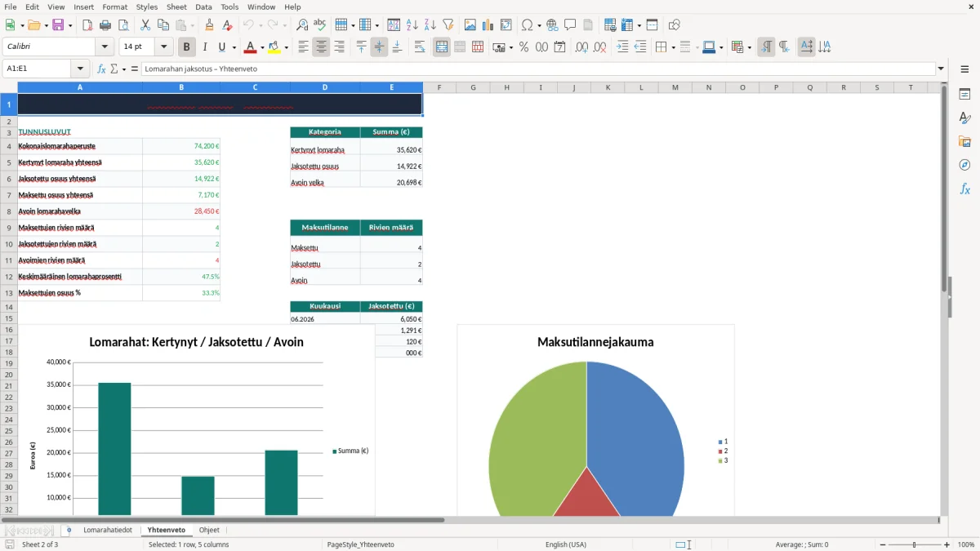This screenshot has width=980, height=551.
Task: Open the font name dropdown
Action: (x=105, y=47)
